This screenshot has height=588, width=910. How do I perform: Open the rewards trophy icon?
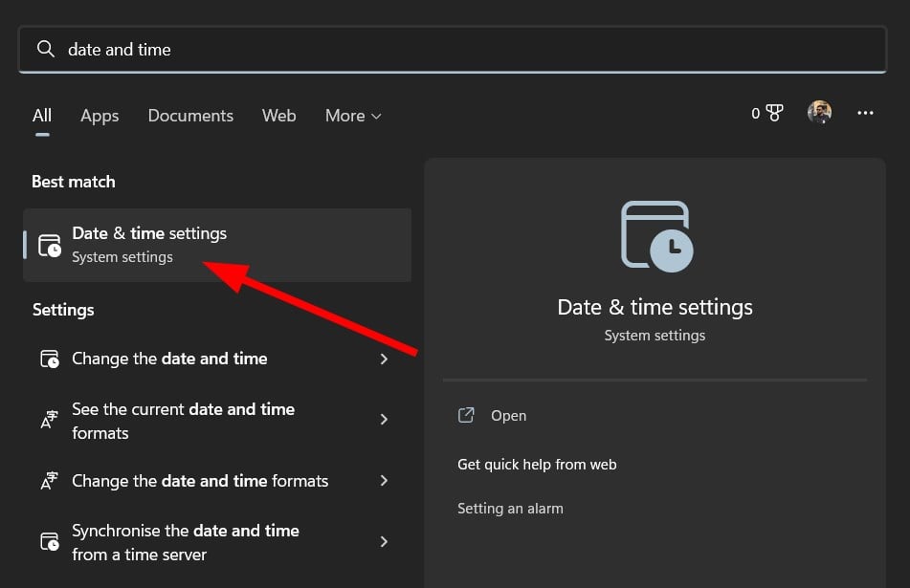(773, 113)
